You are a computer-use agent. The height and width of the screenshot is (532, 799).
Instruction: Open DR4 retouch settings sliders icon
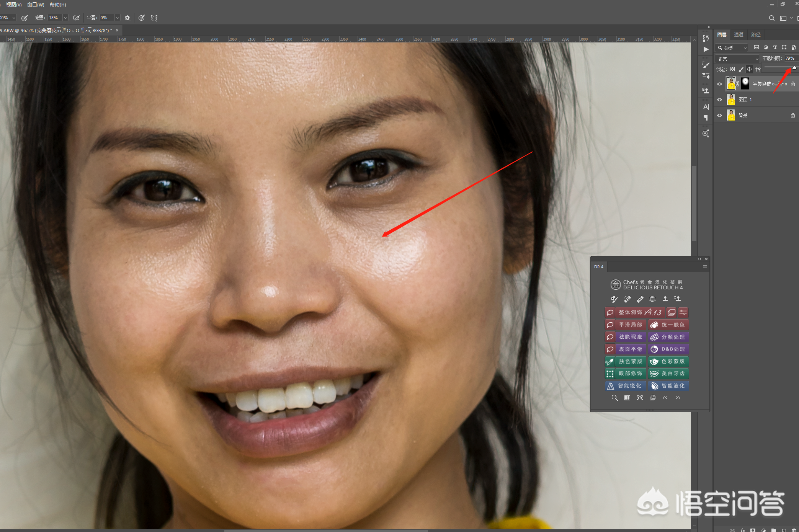pyautogui.click(x=683, y=312)
